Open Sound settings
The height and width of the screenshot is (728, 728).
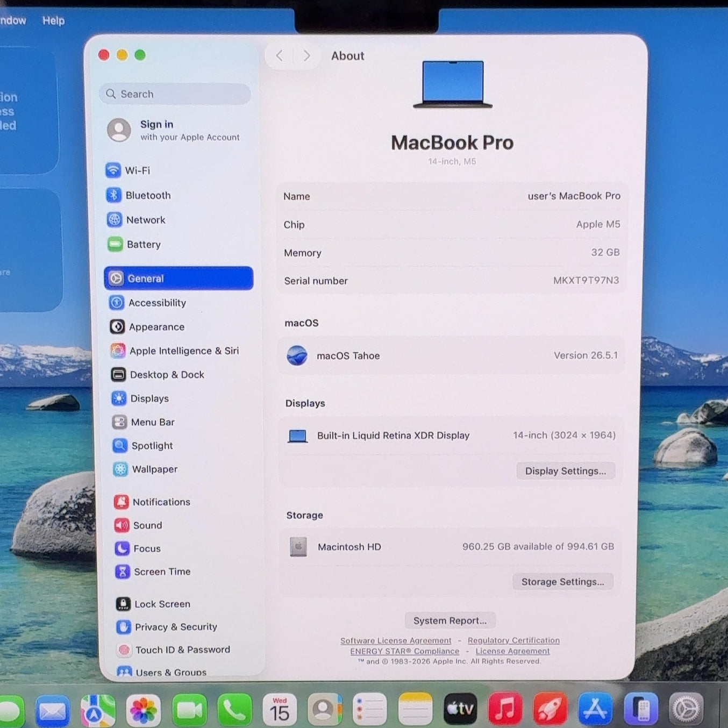138,525
